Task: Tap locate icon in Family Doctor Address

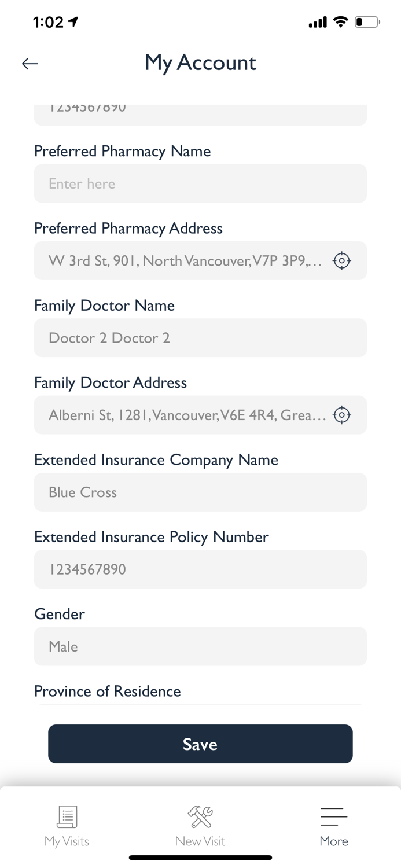Action: pyautogui.click(x=342, y=415)
